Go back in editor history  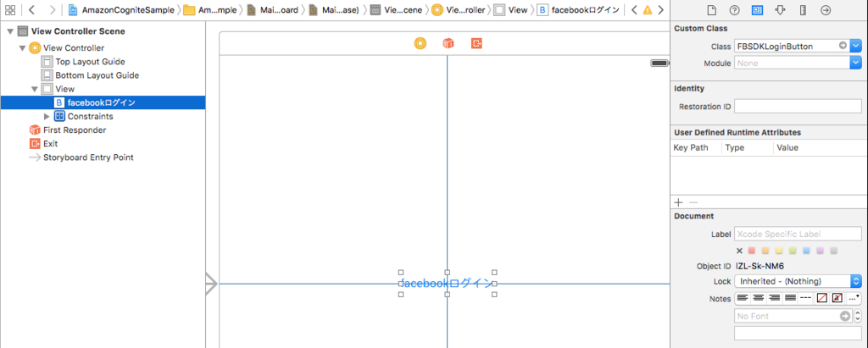click(31, 10)
